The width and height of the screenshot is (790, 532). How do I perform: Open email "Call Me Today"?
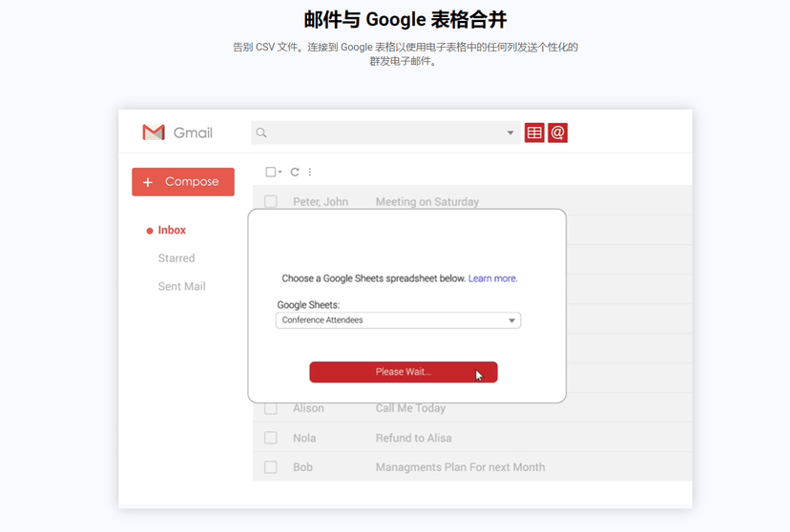(x=410, y=408)
